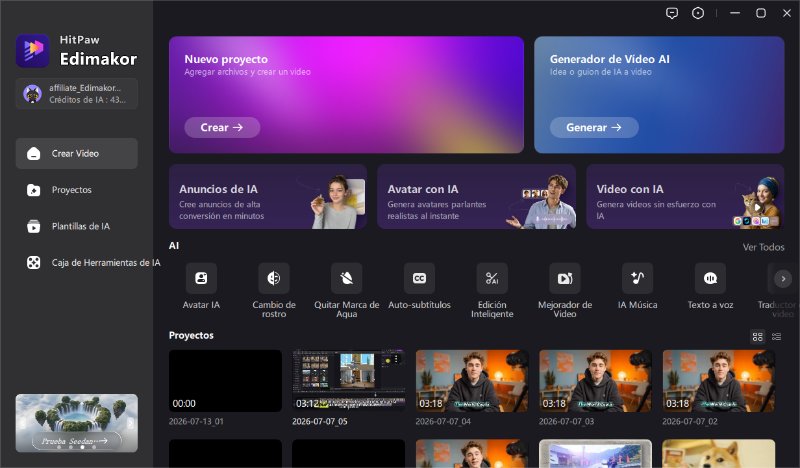Open project 2026-07-07_05 thumbnail
Viewport: 800px width, 468px height.
[x=349, y=381]
